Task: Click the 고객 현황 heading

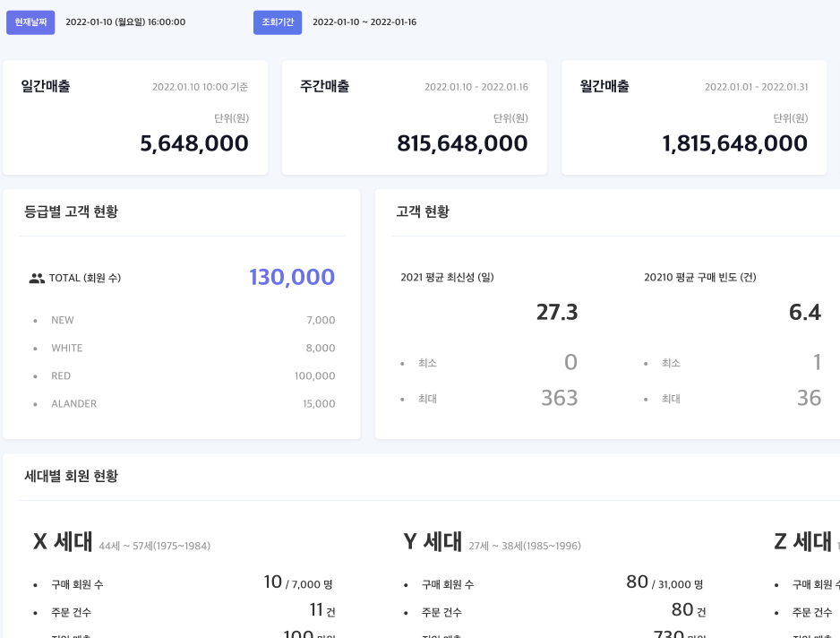Action: pos(423,211)
